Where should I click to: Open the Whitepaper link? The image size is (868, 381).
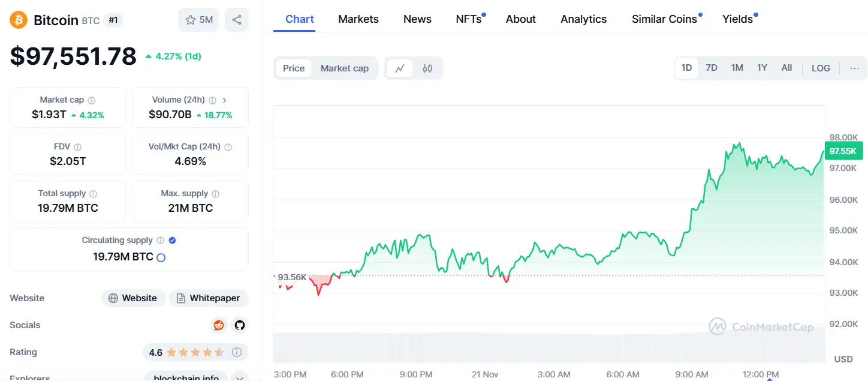point(209,298)
